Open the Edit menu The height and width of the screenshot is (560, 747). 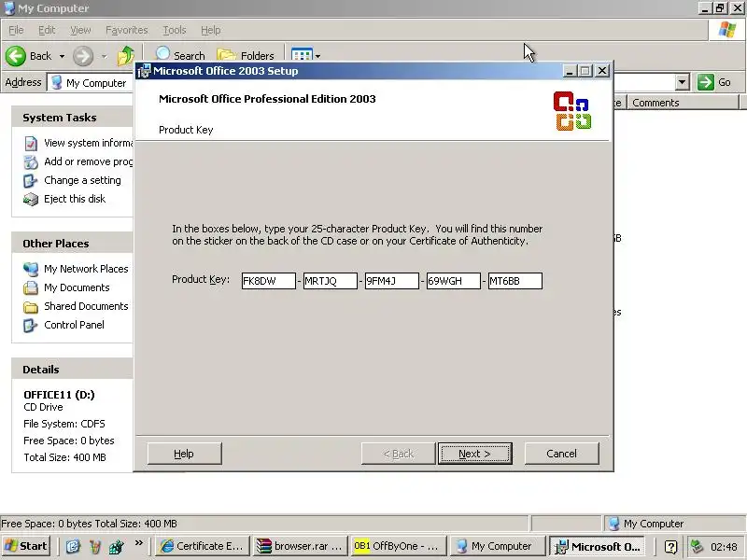point(47,30)
